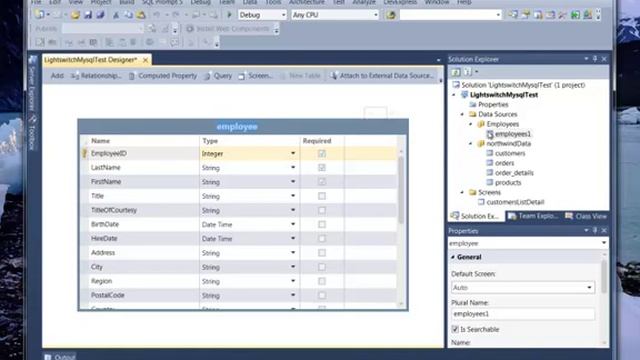Click the Cut scissors icon
Viewport: 640px width, 360px height.
click(116, 15)
